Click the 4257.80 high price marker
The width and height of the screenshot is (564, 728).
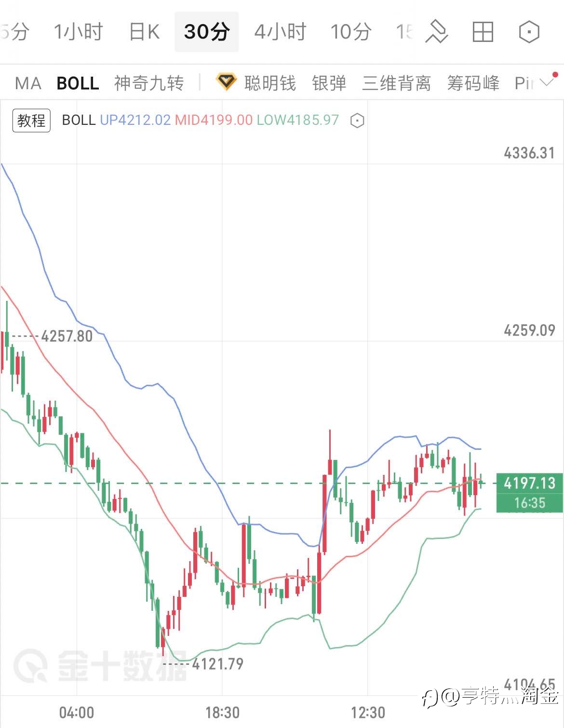[x=67, y=336]
